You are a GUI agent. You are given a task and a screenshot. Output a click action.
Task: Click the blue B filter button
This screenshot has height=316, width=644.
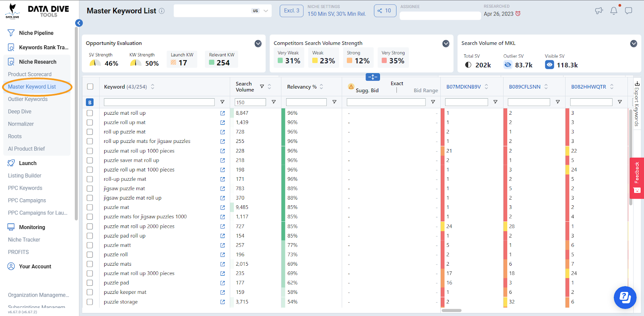coord(90,102)
